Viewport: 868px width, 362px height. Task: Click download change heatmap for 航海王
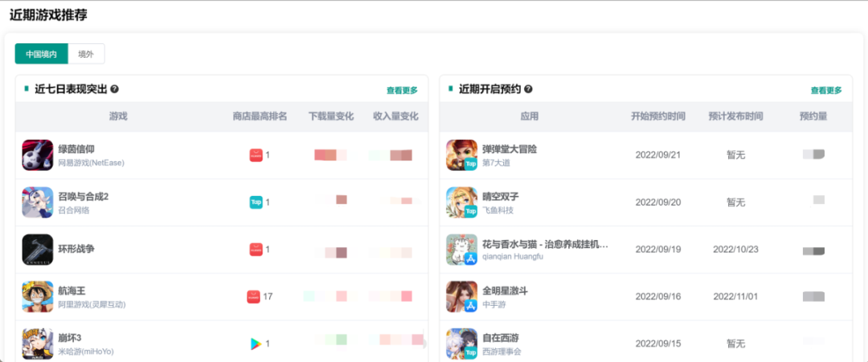325,296
